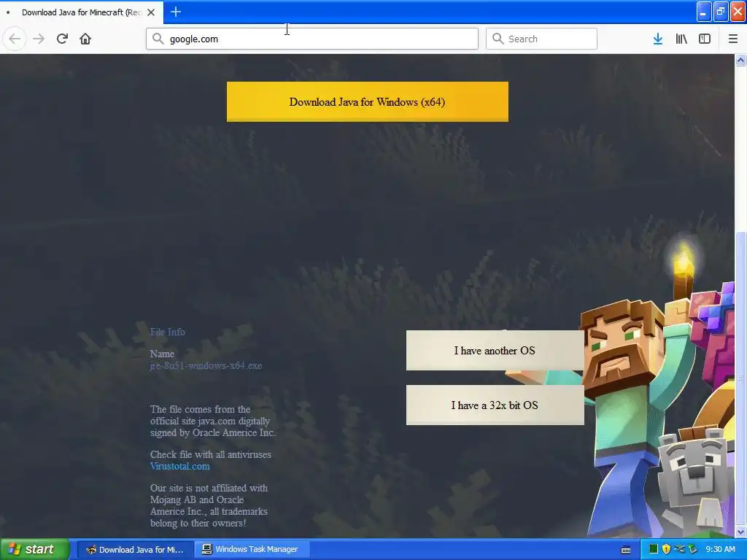Screen dimensions: 747x560
Task: Click the keyboard icon in the taskbar
Action: [626, 550]
